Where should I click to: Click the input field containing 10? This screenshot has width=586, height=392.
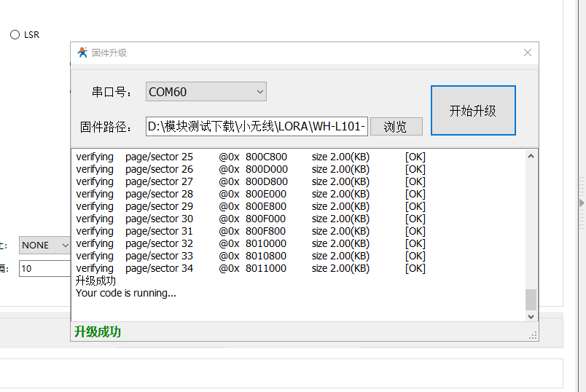(44, 268)
